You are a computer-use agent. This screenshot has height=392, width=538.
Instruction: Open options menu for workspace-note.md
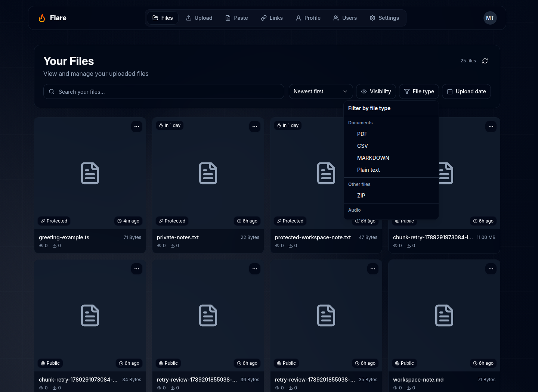491,269
